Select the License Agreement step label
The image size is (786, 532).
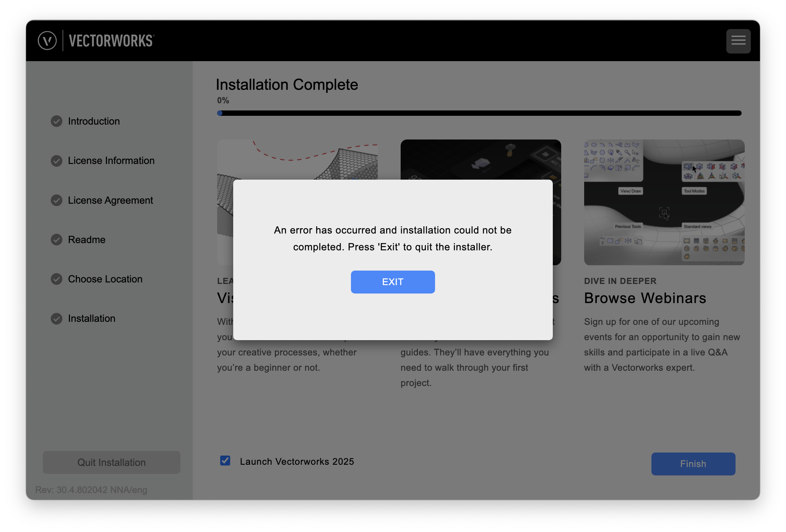(x=110, y=200)
